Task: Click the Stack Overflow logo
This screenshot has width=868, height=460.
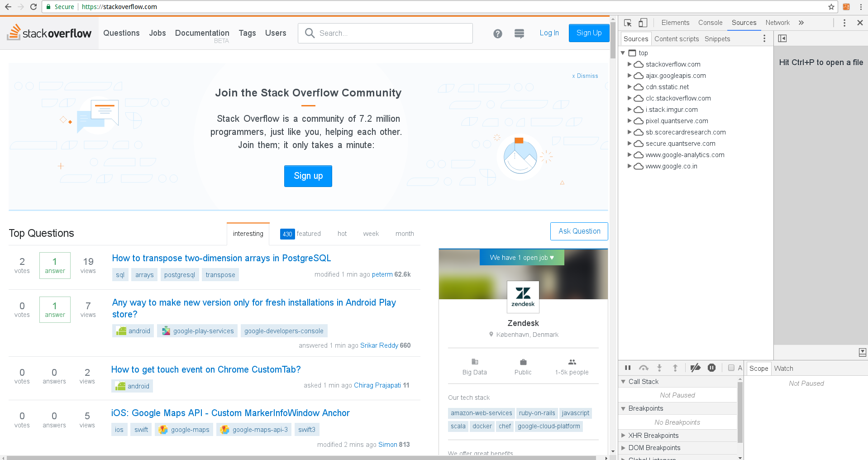Action: point(49,33)
